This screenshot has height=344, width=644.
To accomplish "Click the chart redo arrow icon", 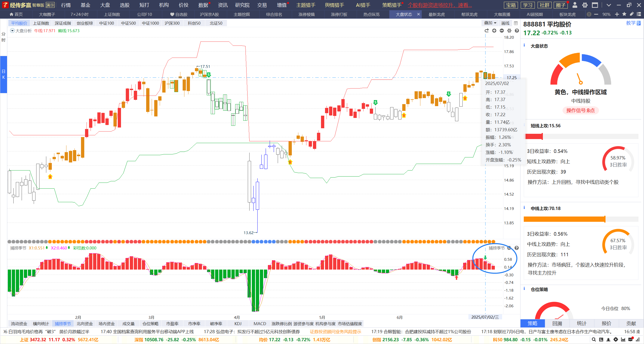I will (487, 31).
